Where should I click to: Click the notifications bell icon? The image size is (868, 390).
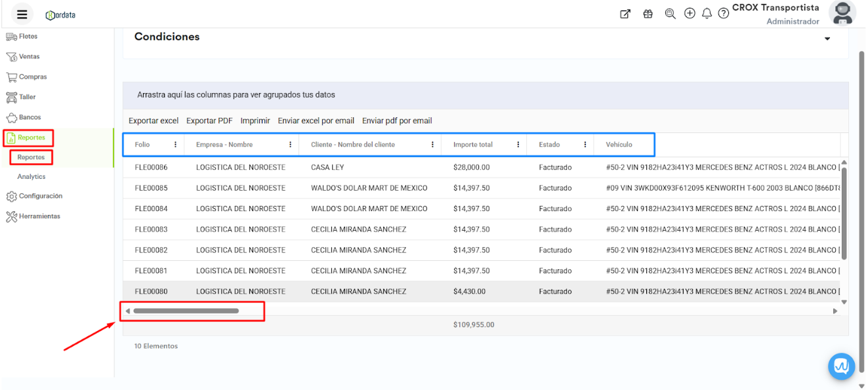point(707,14)
